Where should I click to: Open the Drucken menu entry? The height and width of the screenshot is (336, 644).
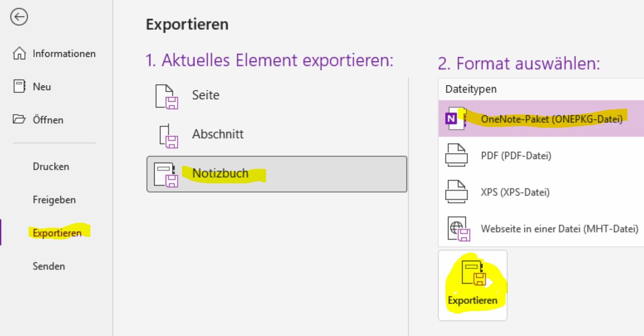coord(51,166)
